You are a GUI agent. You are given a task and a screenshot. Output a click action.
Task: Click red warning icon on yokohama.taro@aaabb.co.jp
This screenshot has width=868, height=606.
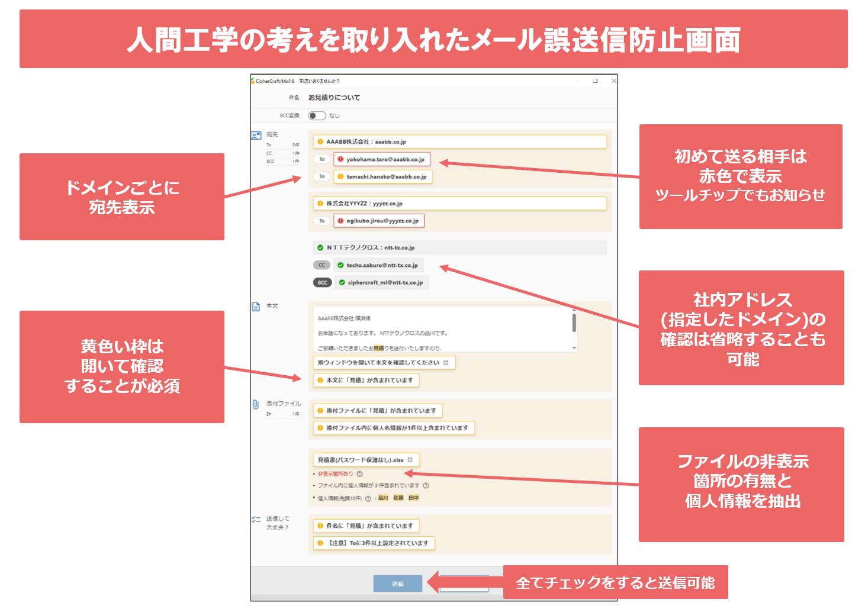(340, 159)
